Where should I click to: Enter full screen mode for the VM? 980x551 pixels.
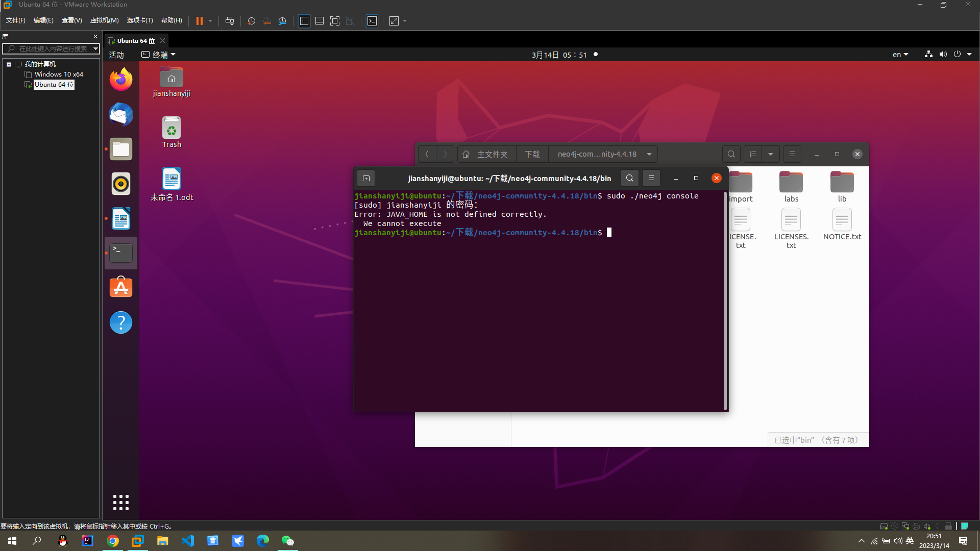click(335, 21)
